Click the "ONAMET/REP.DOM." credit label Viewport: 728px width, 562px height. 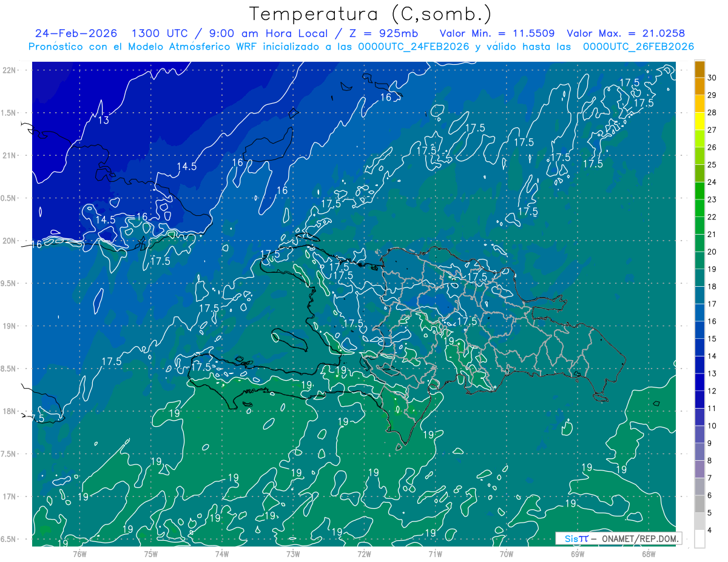point(641,538)
